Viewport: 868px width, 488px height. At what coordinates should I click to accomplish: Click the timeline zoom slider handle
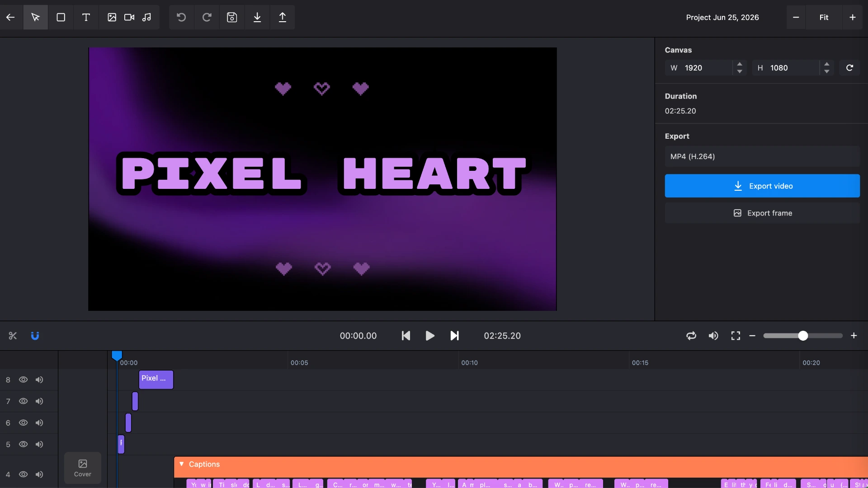pos(803,336)
